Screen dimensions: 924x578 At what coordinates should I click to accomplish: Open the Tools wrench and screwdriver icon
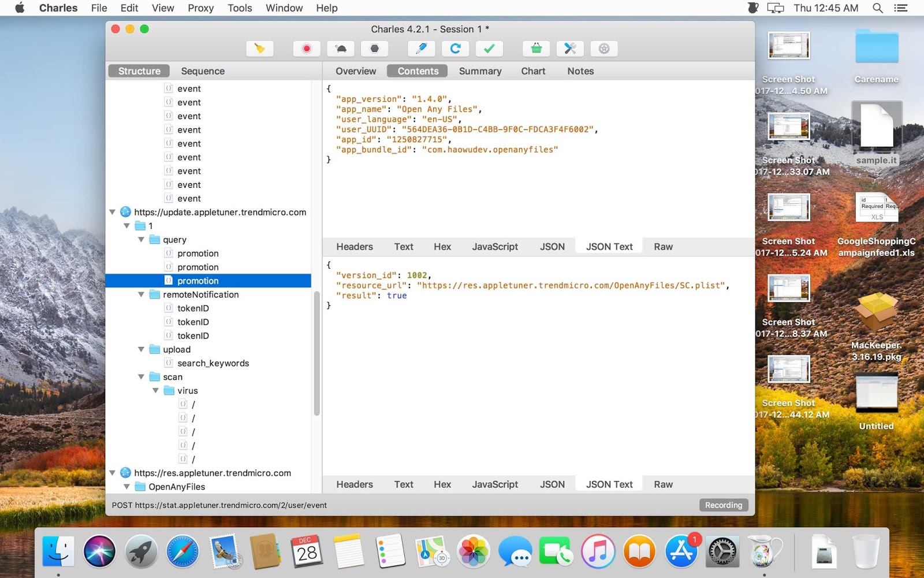(x=570, y=49)
